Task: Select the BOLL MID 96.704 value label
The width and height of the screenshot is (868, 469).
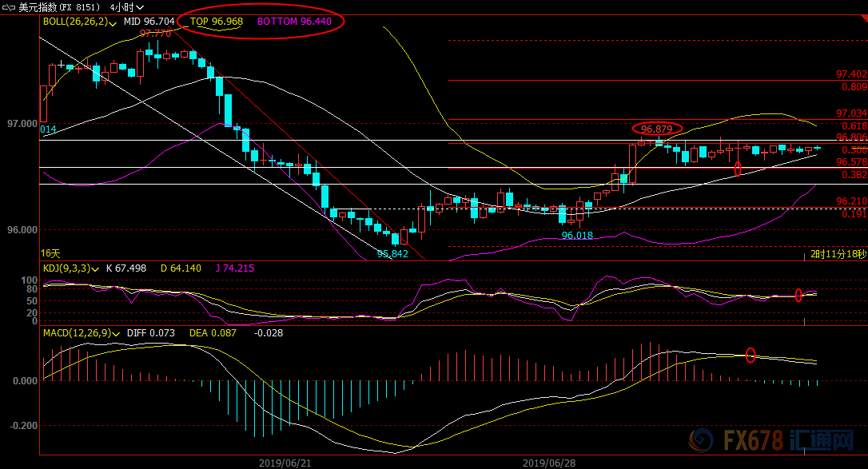Action: (149, 22)
